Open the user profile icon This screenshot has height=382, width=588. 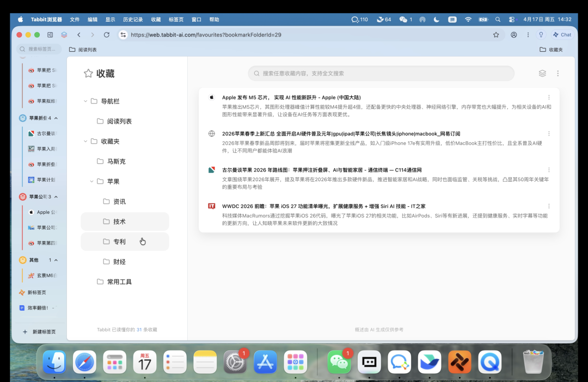[x=514, y=35]
